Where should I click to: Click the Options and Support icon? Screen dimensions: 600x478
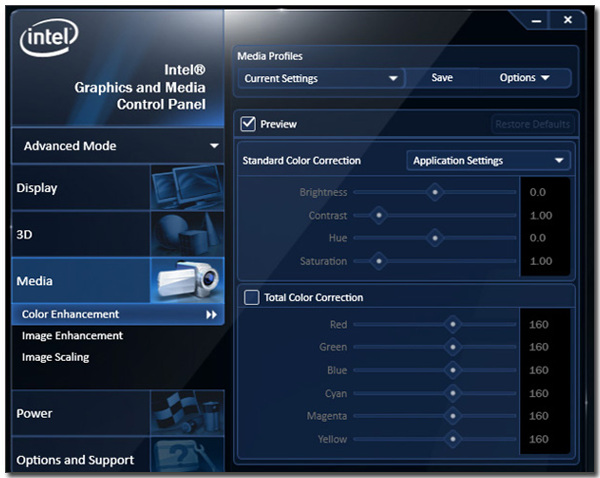click(x=186, y=458)
